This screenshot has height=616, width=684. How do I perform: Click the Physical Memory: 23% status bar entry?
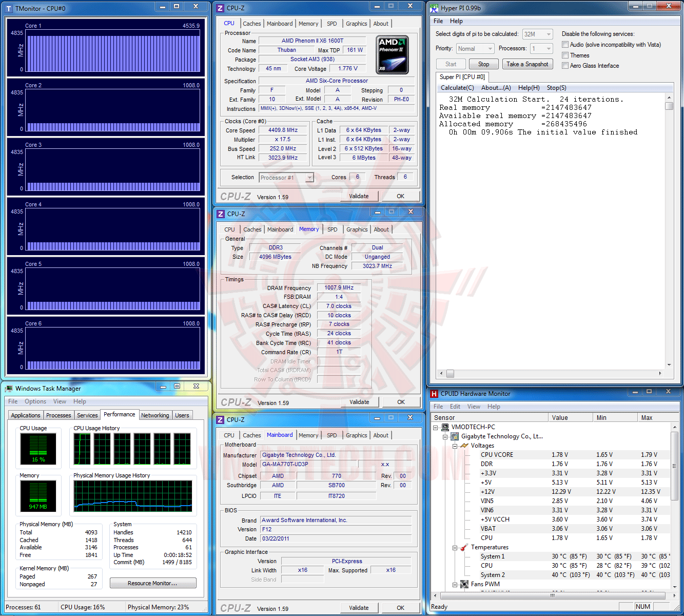pyautogui.click(x=159, y=607)
